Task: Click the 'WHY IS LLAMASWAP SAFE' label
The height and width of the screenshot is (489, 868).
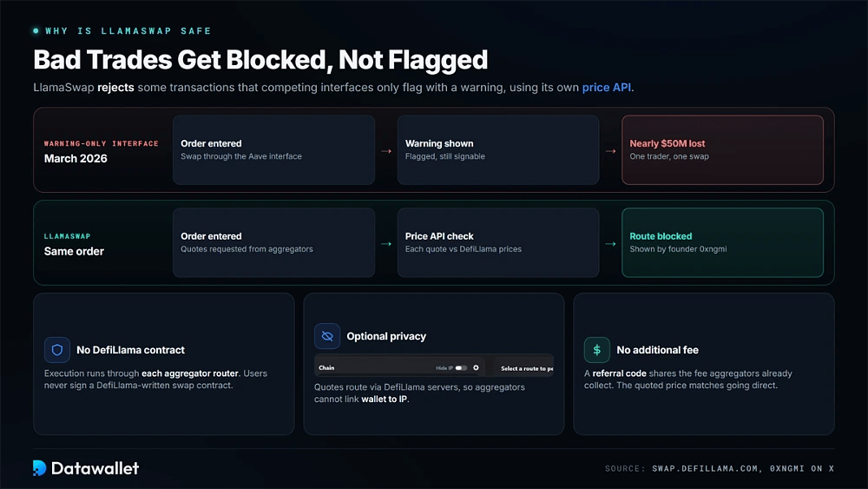Action: [x=128, y=31]
